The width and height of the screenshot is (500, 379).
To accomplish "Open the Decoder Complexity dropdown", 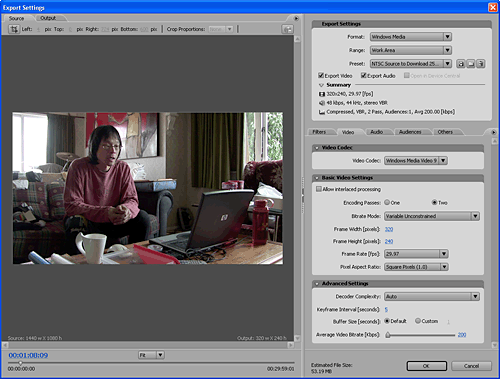I will point(432,296).
